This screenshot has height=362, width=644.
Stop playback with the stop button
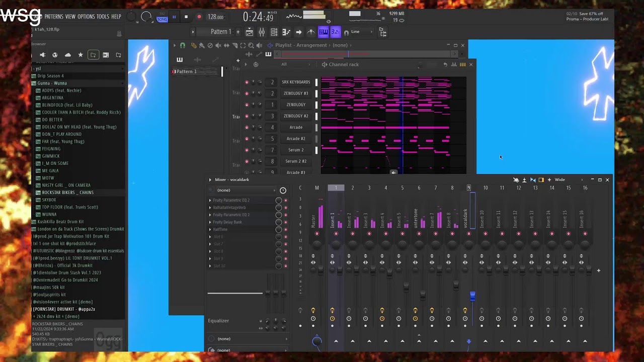point(186,17)
